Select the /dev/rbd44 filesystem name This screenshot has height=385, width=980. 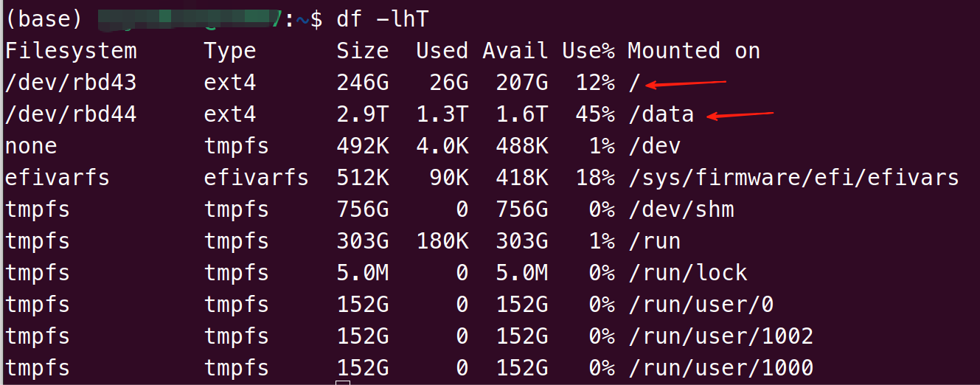[71, 114]
